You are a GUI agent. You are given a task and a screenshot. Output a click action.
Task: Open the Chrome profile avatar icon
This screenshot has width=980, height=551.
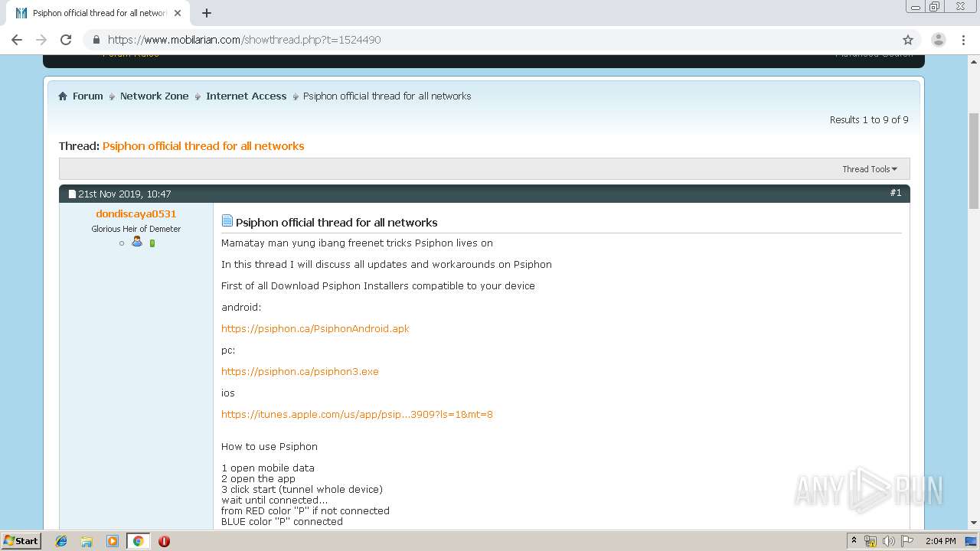click(x=938, y=40)
